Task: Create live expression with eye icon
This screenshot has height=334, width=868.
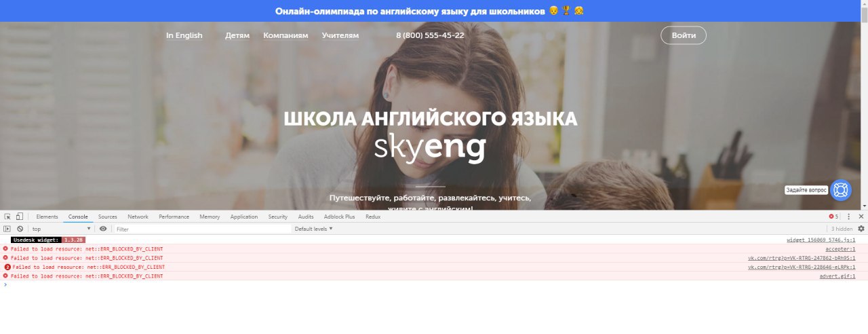Action: click(x=103, y=229)
